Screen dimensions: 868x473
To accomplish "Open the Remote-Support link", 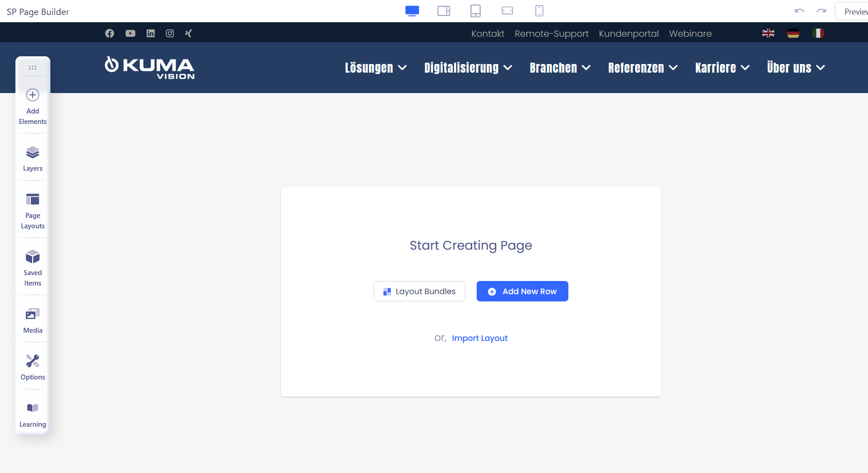I will [552, 34].
